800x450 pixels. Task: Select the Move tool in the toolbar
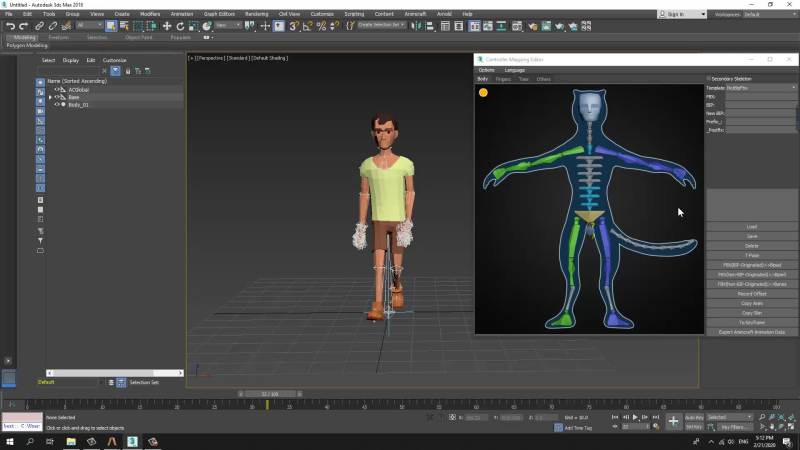pos(166,26)
